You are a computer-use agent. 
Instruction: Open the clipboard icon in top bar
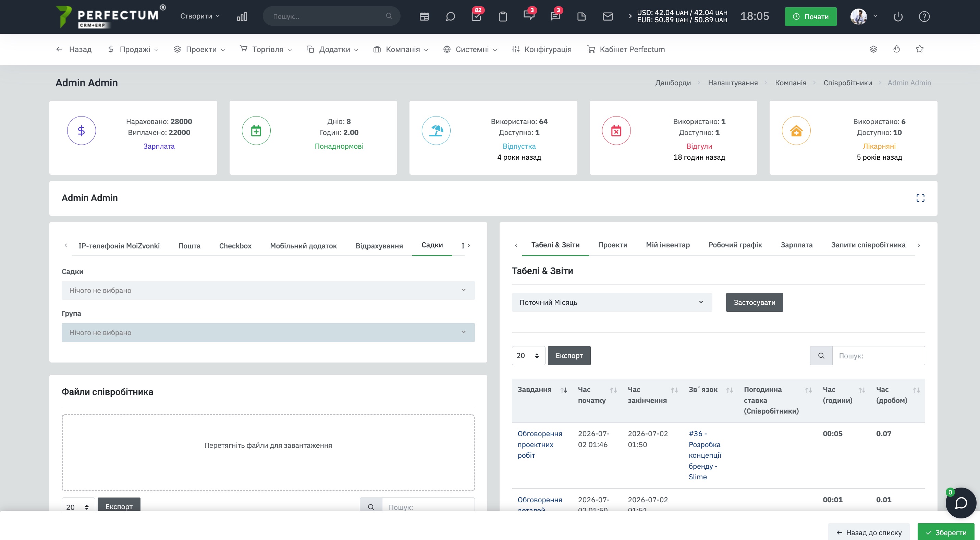503,16
